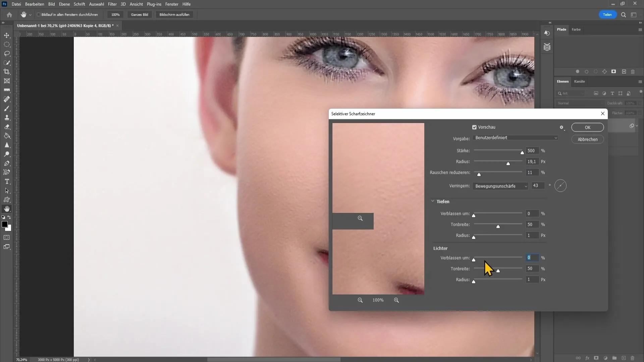Click the Stärke value field
The width and height of the screenshot is (644, 362).
[532, 151]
